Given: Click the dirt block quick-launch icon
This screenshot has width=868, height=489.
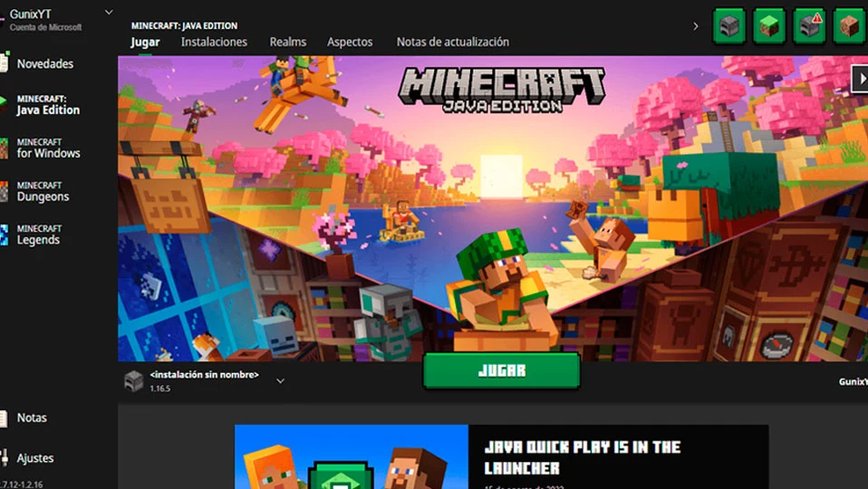Looking at the screenshot, I should click(849, 25).
